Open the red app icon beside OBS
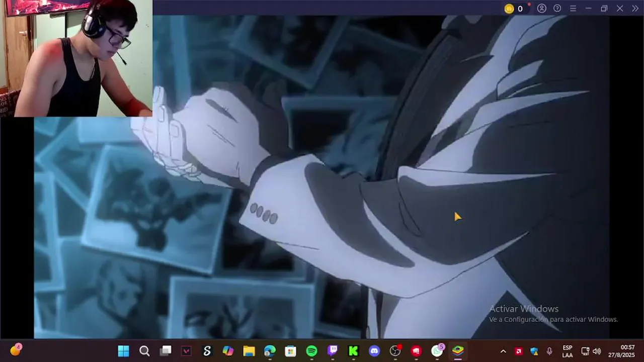The width and height of the screenshot is (644, 362). (x=416, y=351)
